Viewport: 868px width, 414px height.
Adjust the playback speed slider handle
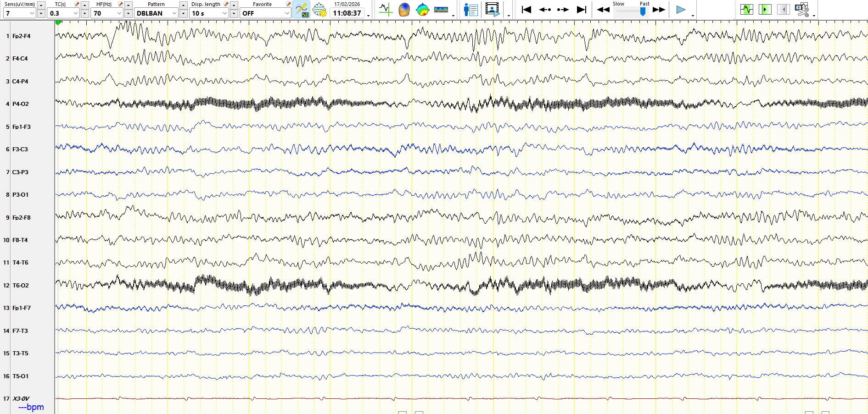pos(643,11)
